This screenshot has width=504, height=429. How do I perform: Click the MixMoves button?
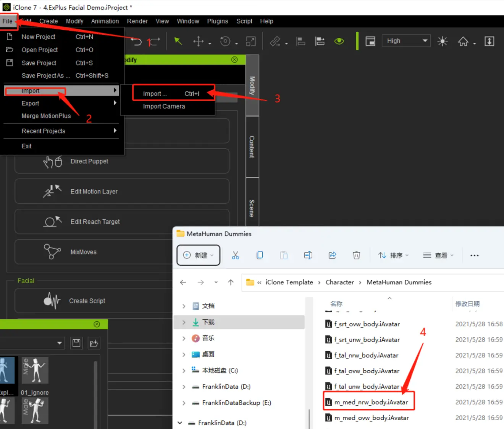click(94, 252)
